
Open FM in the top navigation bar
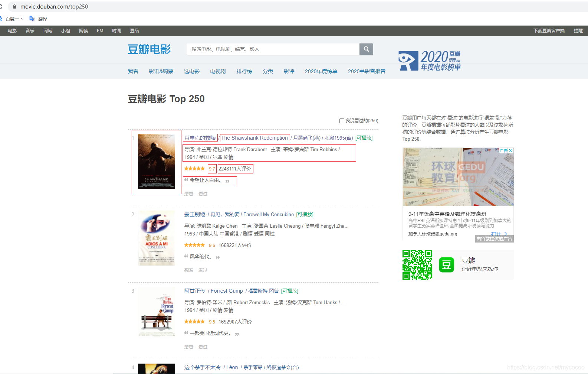100,31
